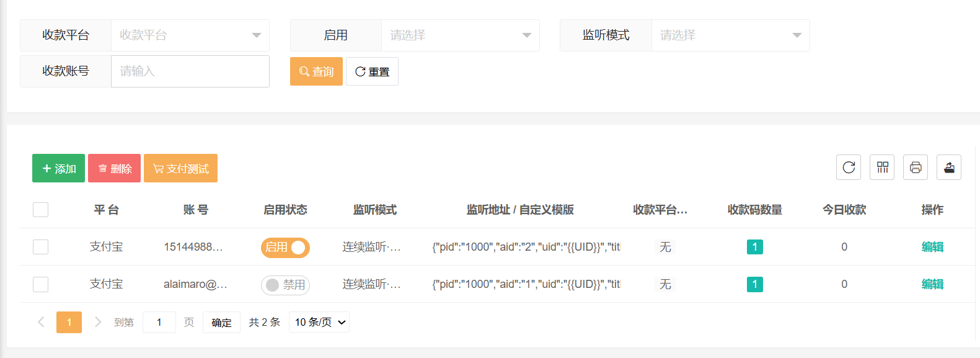Check the select-all checkbox in table header
980x358 pixels.
[x=41, y=210]
